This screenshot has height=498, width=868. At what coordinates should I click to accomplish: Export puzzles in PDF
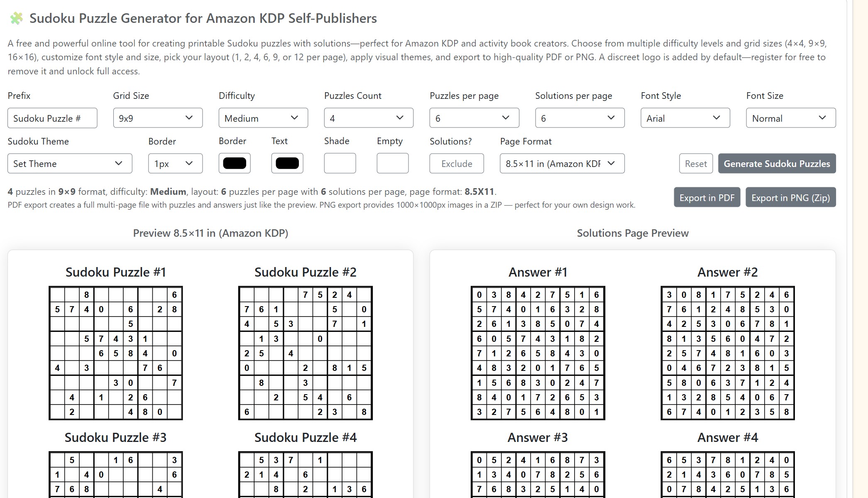707,197
